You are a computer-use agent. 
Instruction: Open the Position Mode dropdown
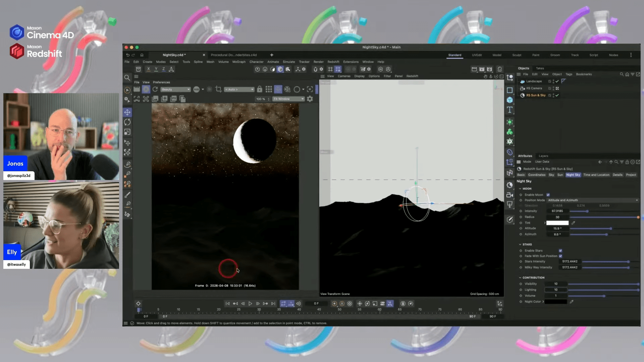(592, 200)
